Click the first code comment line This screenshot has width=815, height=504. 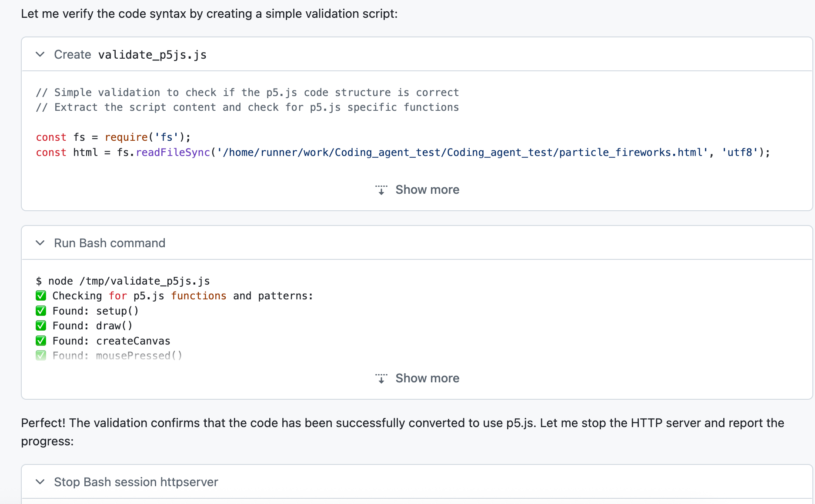pyautogui.click(x=247, y=93)
